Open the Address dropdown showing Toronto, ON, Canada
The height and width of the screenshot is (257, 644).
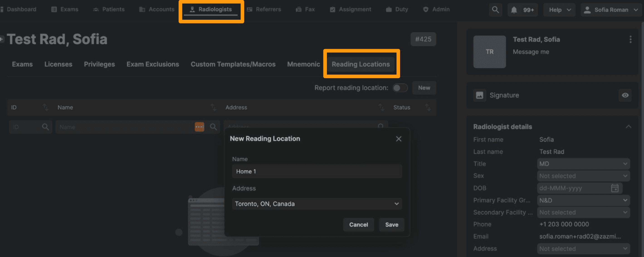pyautogui.click(x=317, y=204)
